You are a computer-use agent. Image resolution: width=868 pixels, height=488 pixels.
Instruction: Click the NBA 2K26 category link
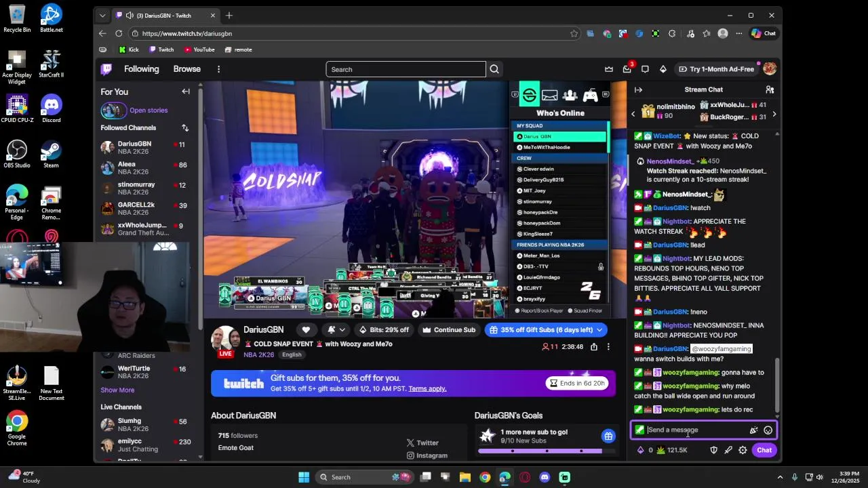[x=258, y=354]
